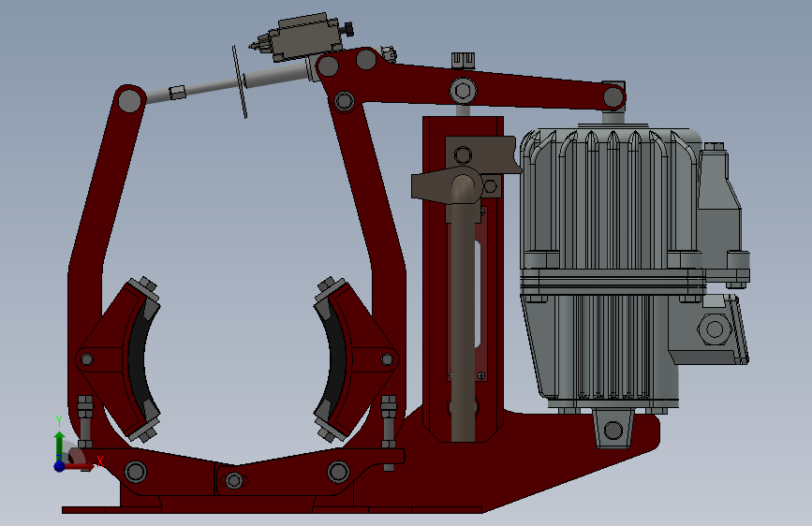Screen dimensions: 812x526
Task: Select the hex bolt at the top lever pivot
Action: click(463, 91)
